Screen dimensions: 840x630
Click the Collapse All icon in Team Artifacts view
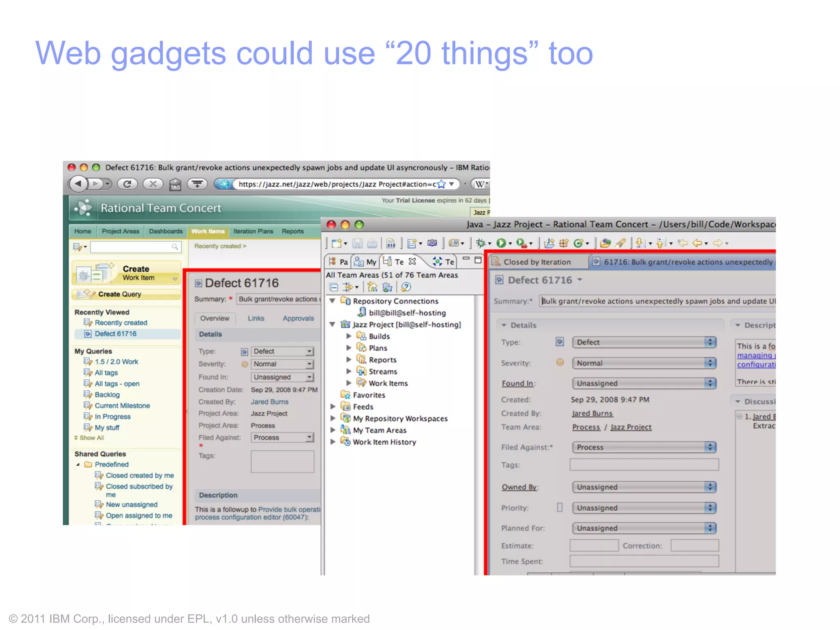(x=334, y=287)
